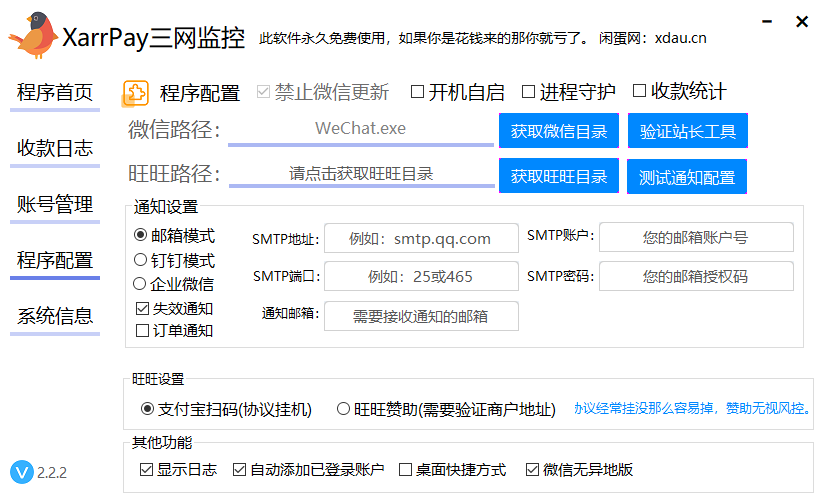Screen dimensions: 829x495
Task: Click the 验证站长工具 button
Action: click(x=688, y=131)
